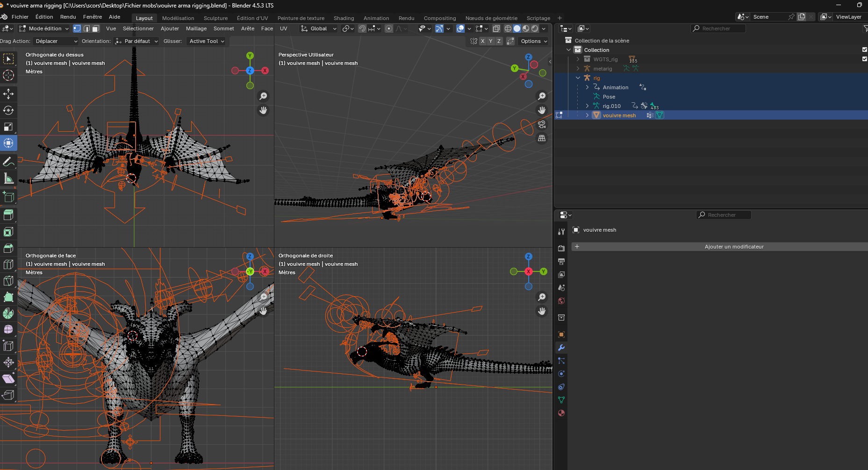Select the Rip Region tool
868x470 pixels.
pos(8,395)
